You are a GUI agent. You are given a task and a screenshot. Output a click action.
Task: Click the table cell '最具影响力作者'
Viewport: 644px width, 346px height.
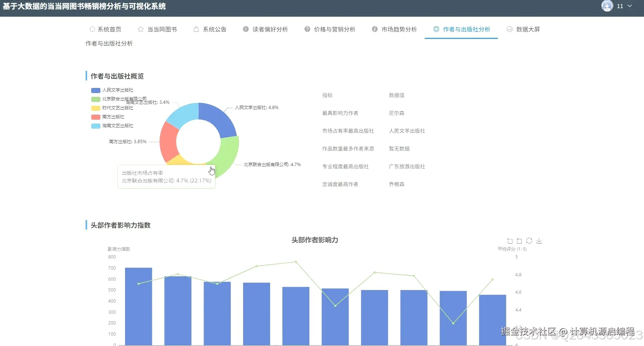(x=340, y=113)
